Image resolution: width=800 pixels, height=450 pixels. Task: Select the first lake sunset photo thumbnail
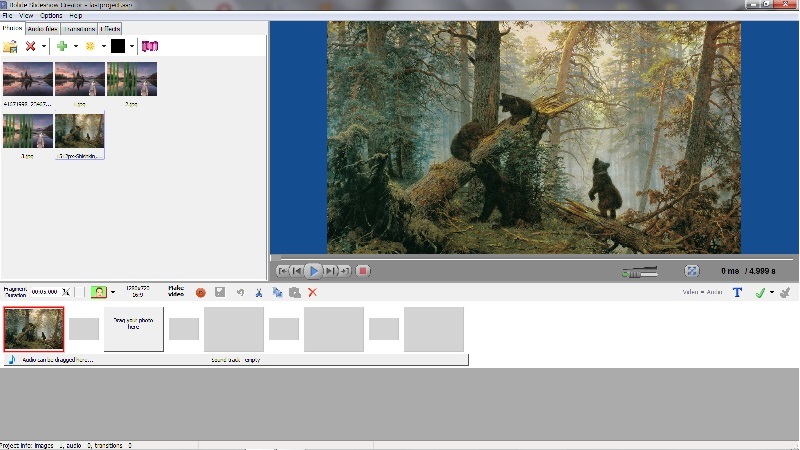[x=28, y=79]
